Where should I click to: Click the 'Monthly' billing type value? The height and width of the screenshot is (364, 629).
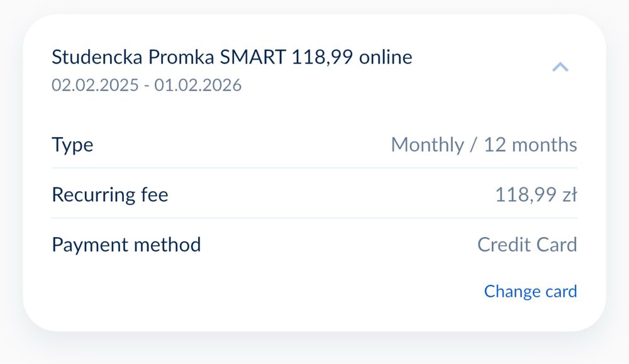(427, 145)
